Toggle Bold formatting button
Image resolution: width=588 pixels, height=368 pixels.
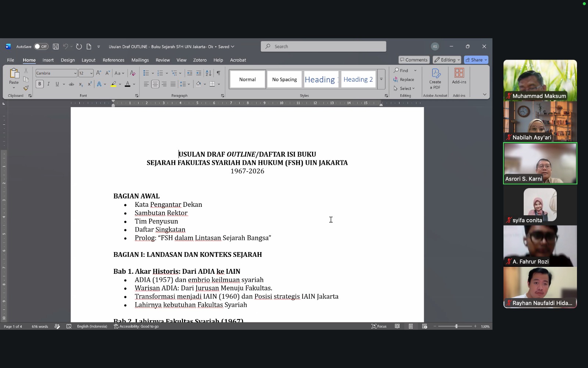click(40, 84)
